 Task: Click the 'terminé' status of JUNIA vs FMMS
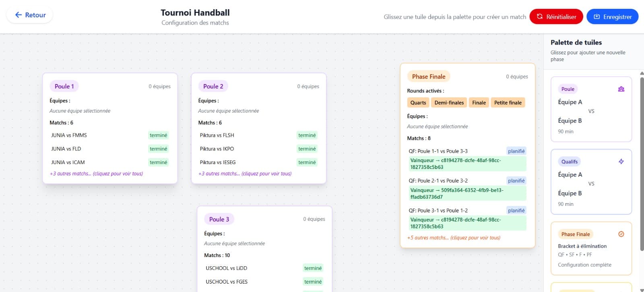[x=159, y=135]
